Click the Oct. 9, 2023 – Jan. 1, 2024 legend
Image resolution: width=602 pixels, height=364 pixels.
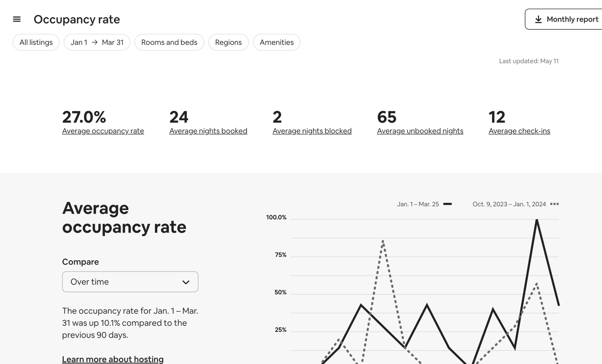(x=516, y=204)
